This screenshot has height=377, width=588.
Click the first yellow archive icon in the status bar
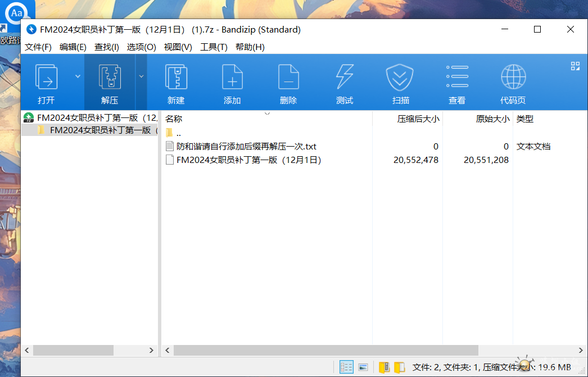pos(384,367)
